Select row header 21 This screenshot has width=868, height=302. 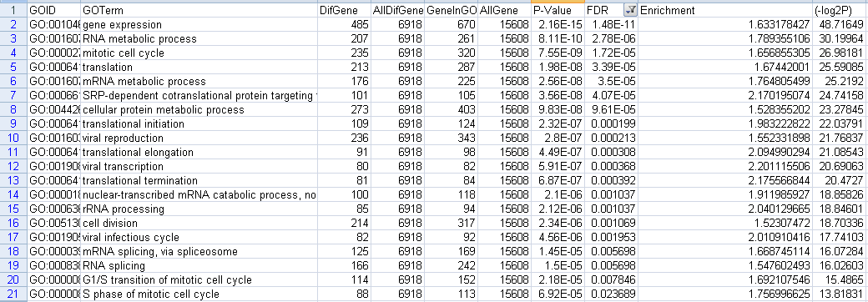13,294
